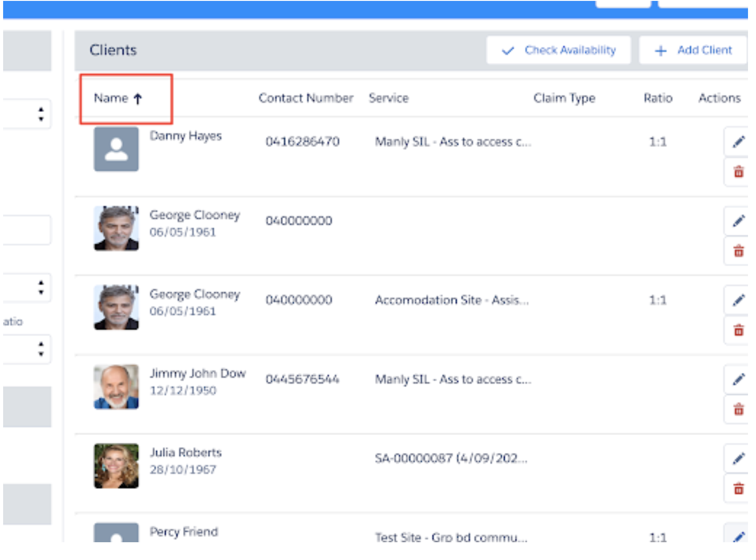Click Jimmy John Dow's Manly SIL service
Viewport: 756px width, 560px height.
[453, 379]
